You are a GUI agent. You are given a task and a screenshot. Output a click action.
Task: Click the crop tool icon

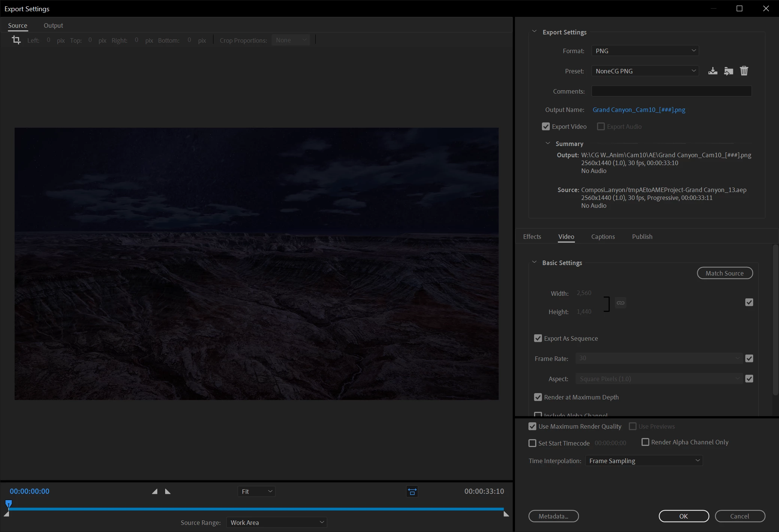[x=16, y=40]
